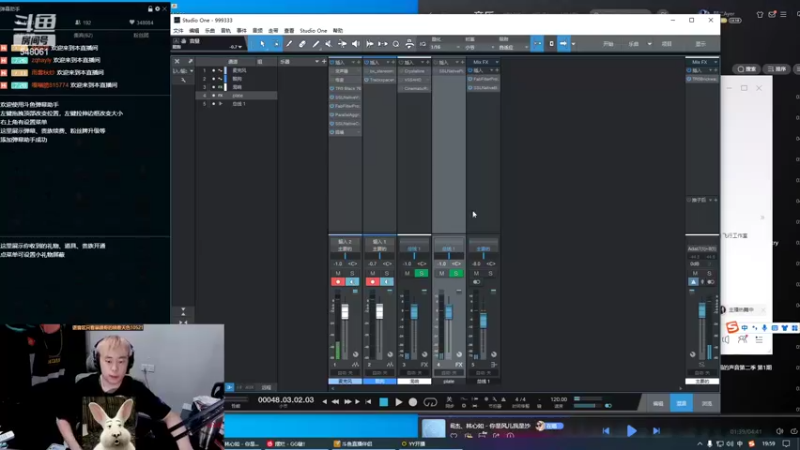Screen dimensions: 800x450
Task: Click the music player play button
Action: click(631, 431)
